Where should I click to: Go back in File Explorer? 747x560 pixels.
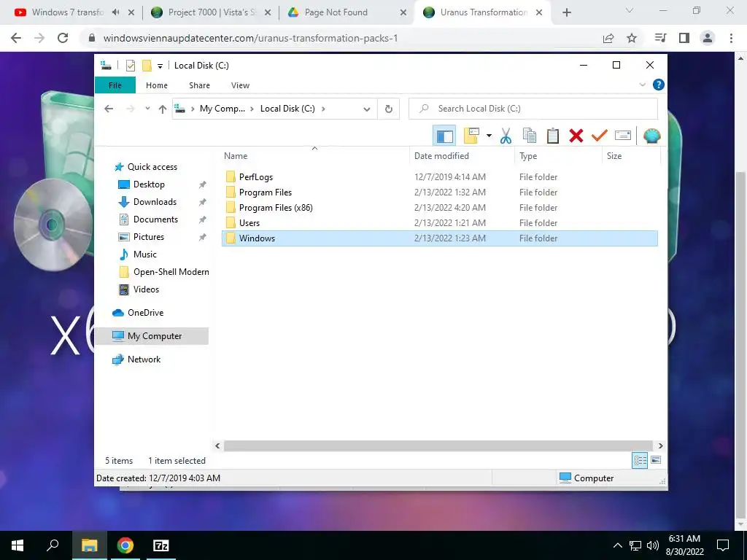(x=109, y=109)
